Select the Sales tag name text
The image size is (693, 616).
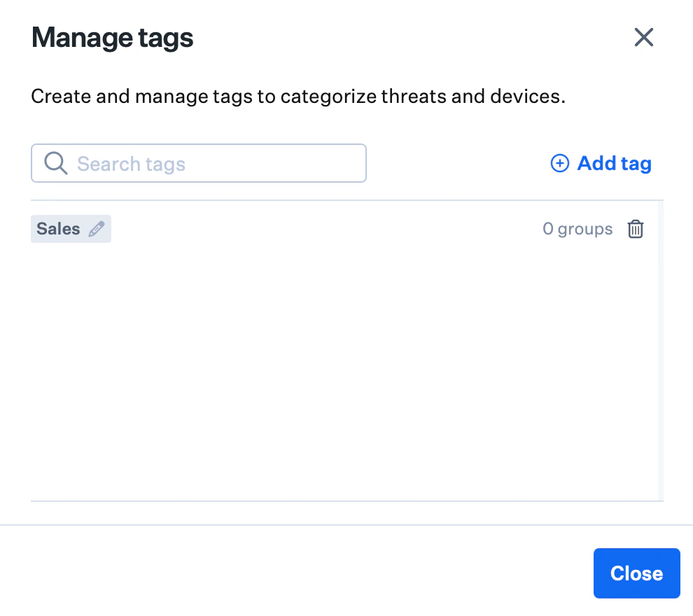(58, 228)
